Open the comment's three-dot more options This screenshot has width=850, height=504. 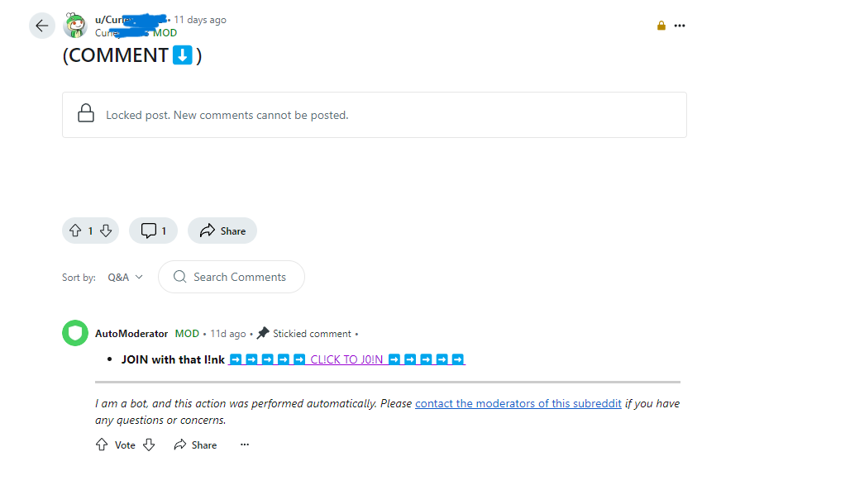(x=245, y=445)
